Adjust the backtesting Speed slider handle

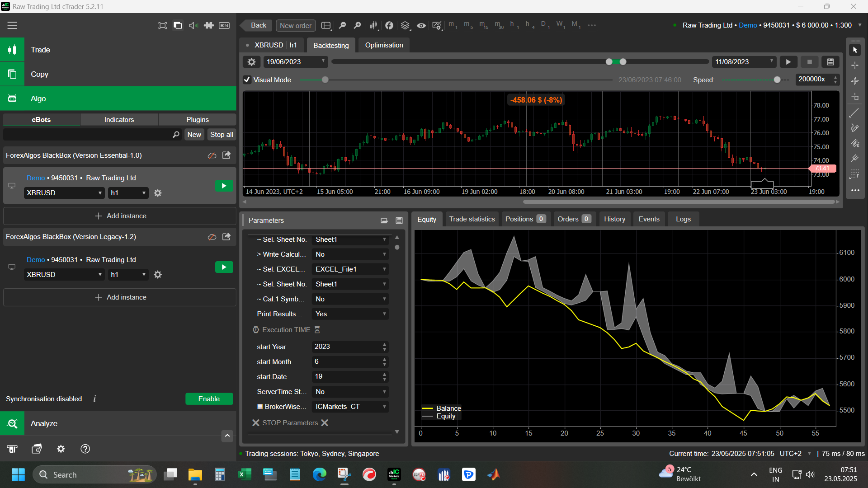[777, 80]
